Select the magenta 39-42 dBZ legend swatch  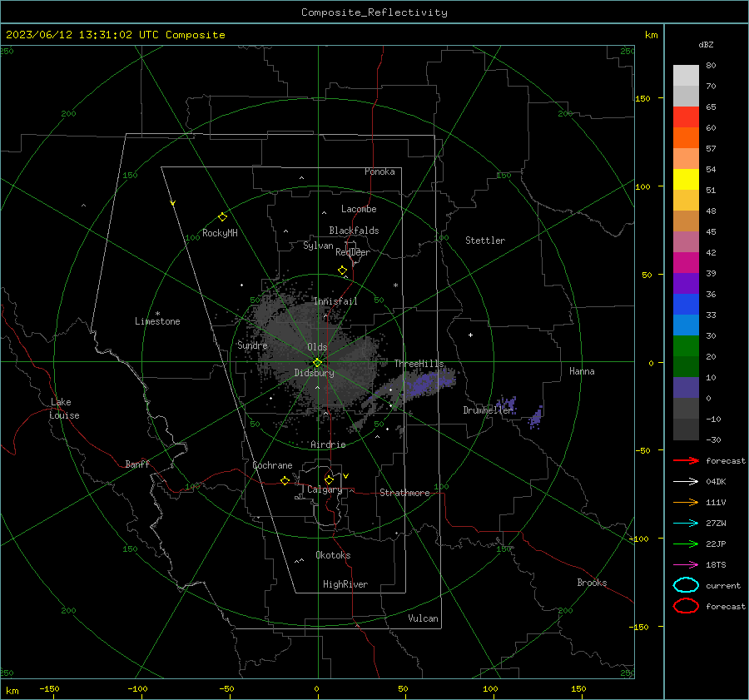click(686, 263)
